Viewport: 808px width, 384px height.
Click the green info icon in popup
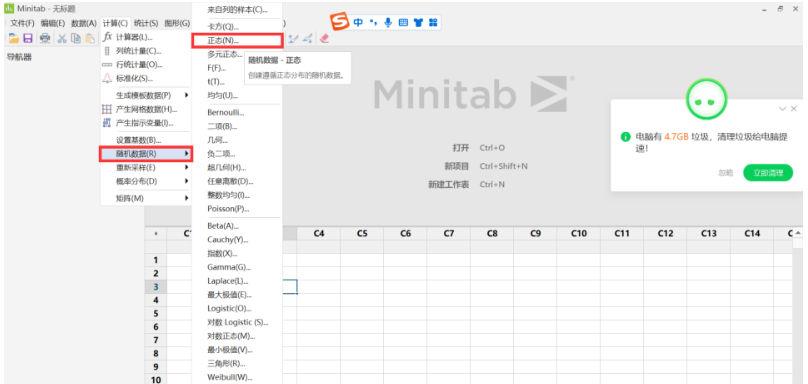click(x=626, y=137)
